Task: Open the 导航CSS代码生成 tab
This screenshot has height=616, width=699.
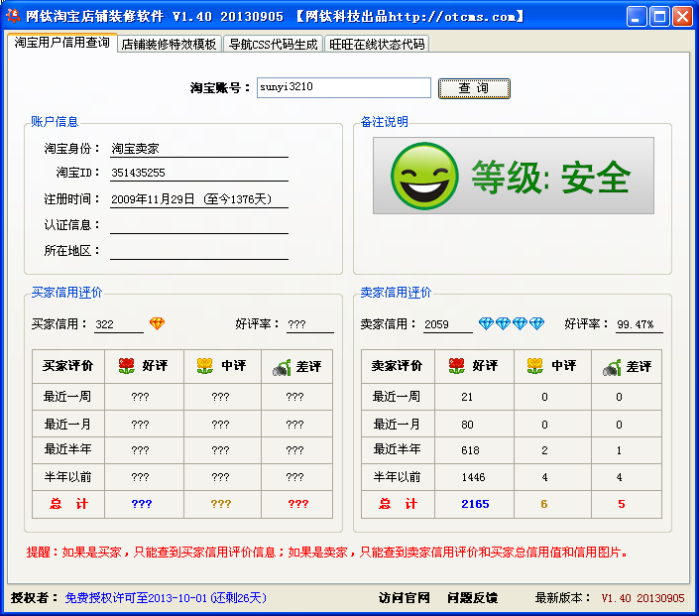Action: click(x=273, y=45)
